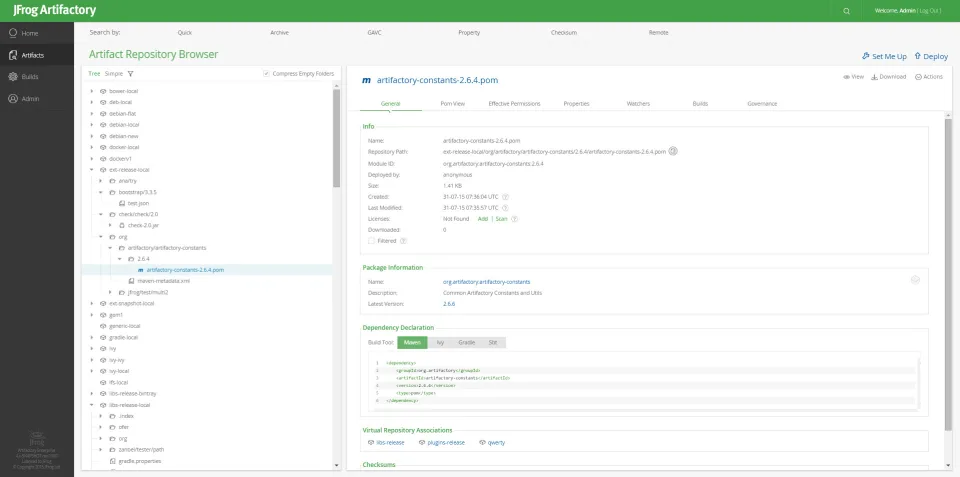Open the Actions dropdown menu
Viewport: 960px width, 477px height.
pos(929,77)
